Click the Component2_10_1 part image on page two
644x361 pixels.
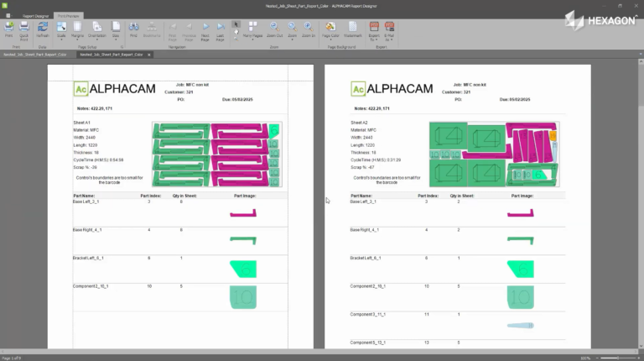(x=521, y=297)
